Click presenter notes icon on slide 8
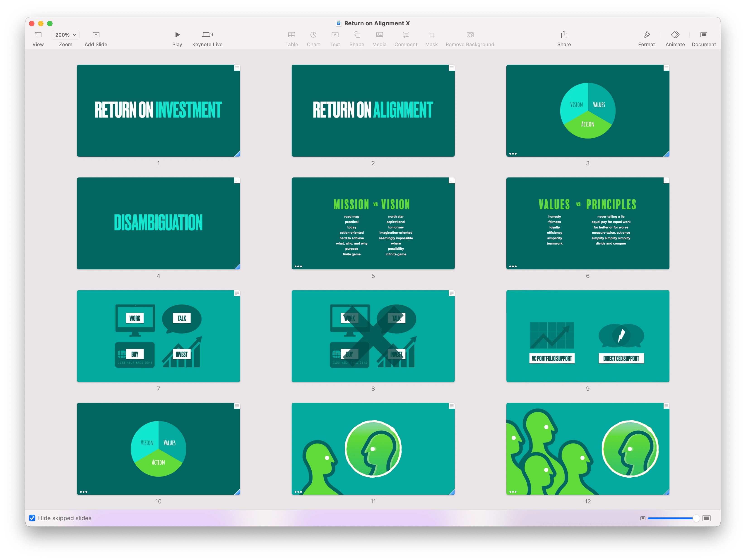Viewport: 746px width, 560px height. tap(452, 293)
